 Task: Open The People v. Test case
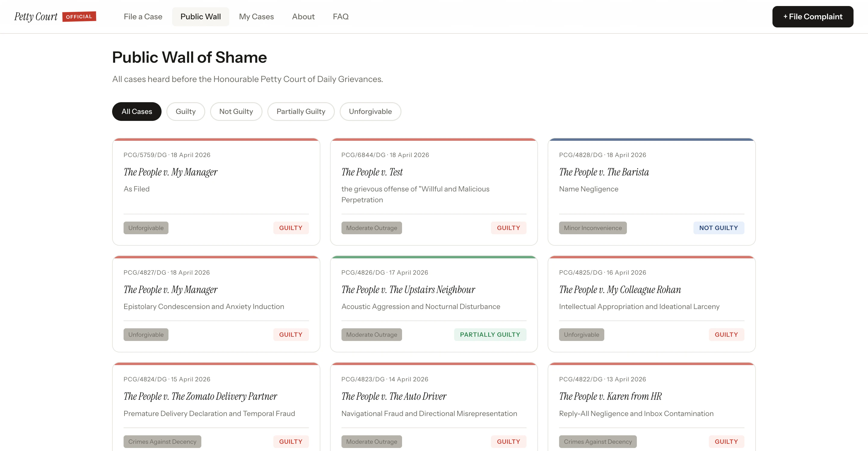[372, 172]
